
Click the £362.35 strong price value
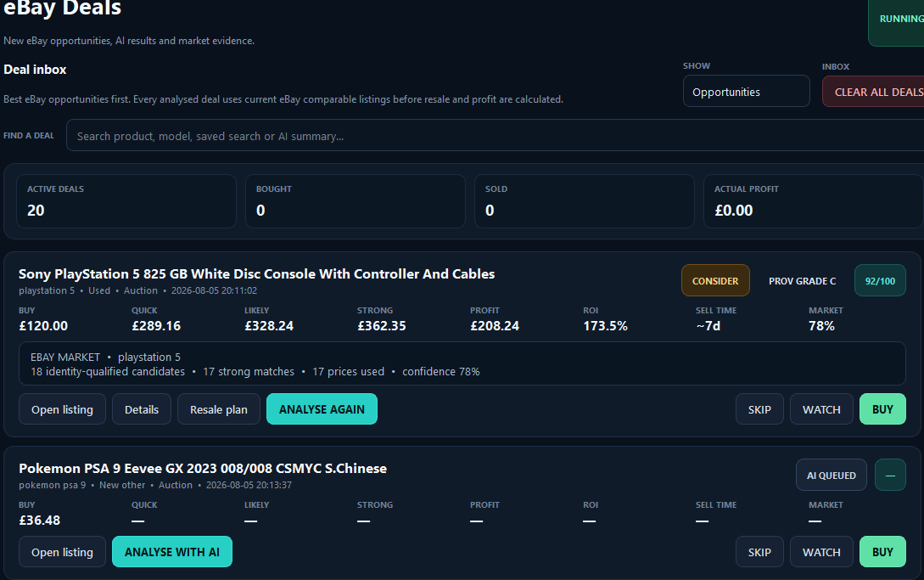[x=381, y=326]
